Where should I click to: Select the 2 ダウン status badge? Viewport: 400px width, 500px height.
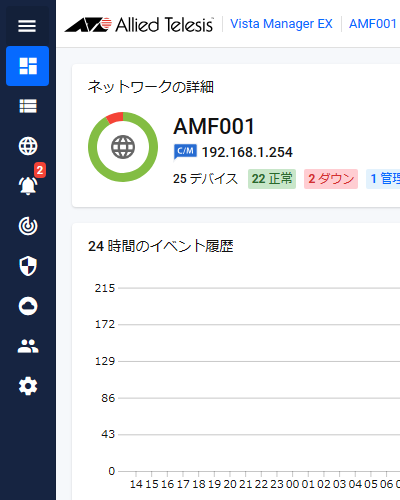click(331, 179)
